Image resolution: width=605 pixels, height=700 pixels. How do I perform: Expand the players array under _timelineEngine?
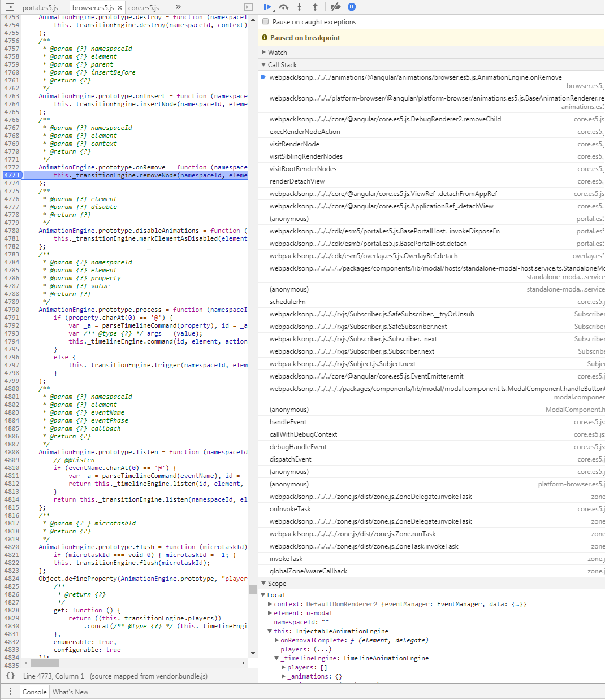pos(283,667)
